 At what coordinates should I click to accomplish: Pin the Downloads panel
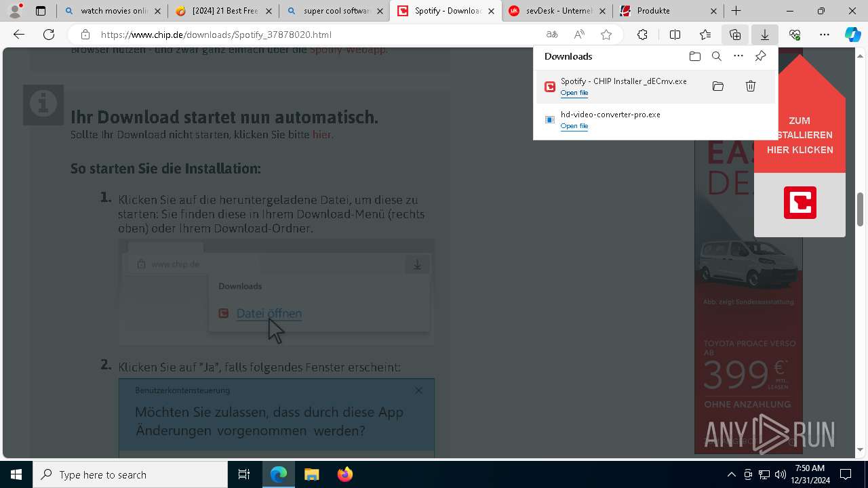coord(761,56)
